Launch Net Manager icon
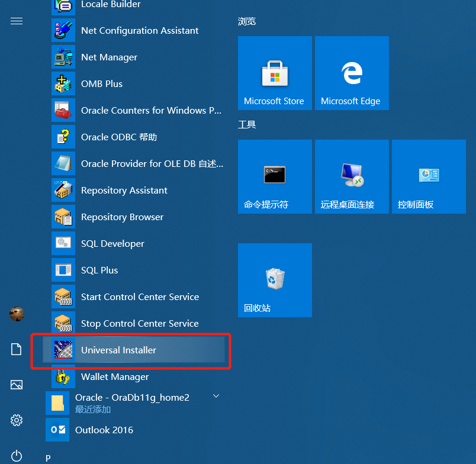476x464 pixels. pos(63,57)
